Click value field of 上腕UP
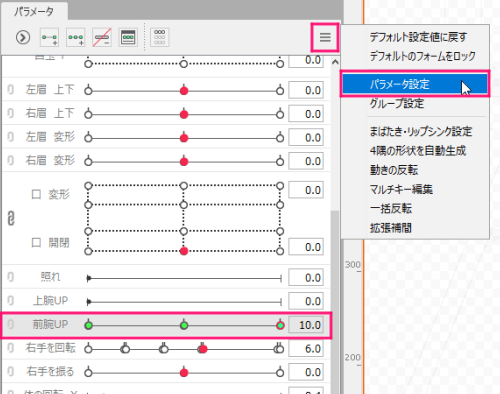The image size is (500, 394). [306, 301]
